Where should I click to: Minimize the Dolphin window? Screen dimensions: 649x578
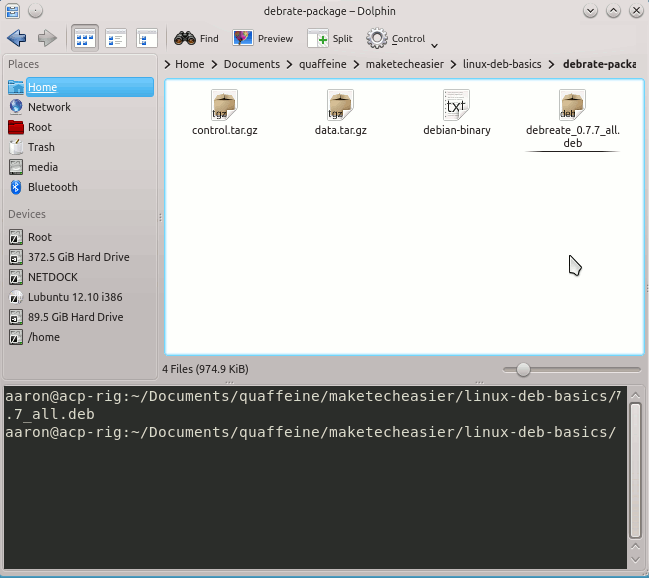pyautogui.click(x=590, y=11)
